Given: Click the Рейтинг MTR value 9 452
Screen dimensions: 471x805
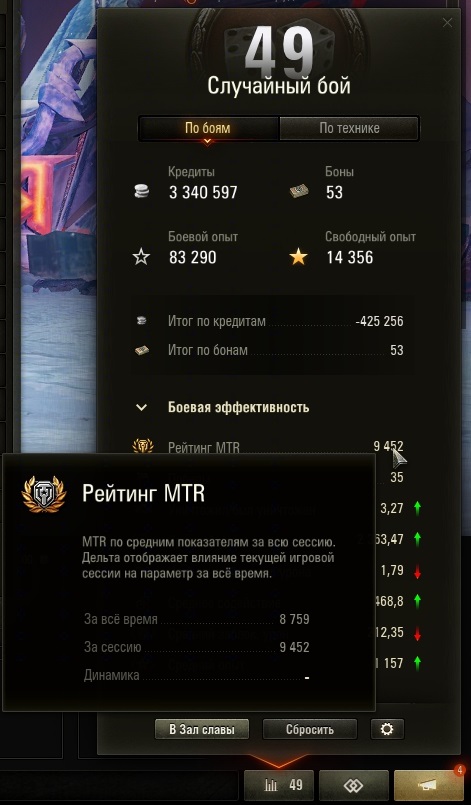Looking at the screenshot, I should [388, 447].
